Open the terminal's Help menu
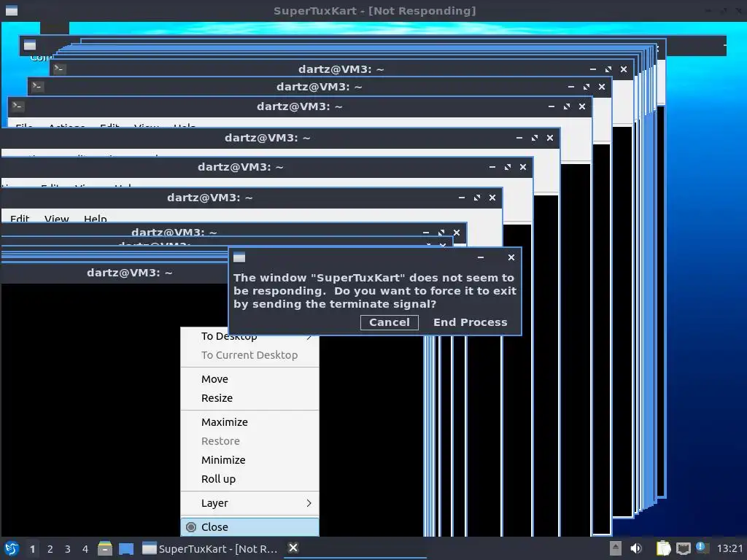 96,219
